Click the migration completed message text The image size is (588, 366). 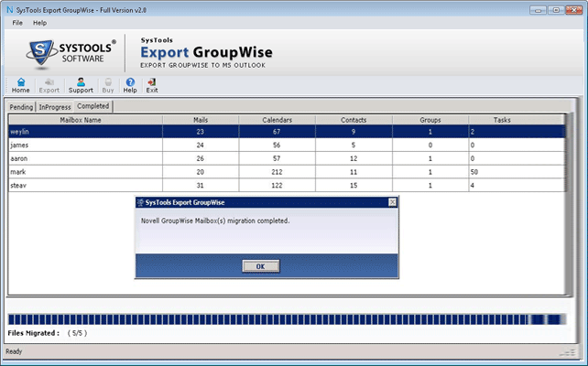215,221
